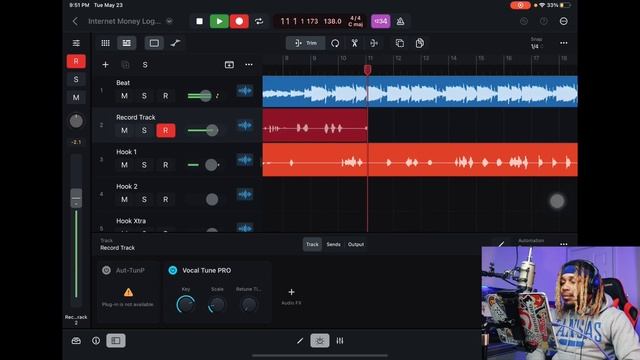Toggle Vocal Tune PRO power button

(173, 270)
